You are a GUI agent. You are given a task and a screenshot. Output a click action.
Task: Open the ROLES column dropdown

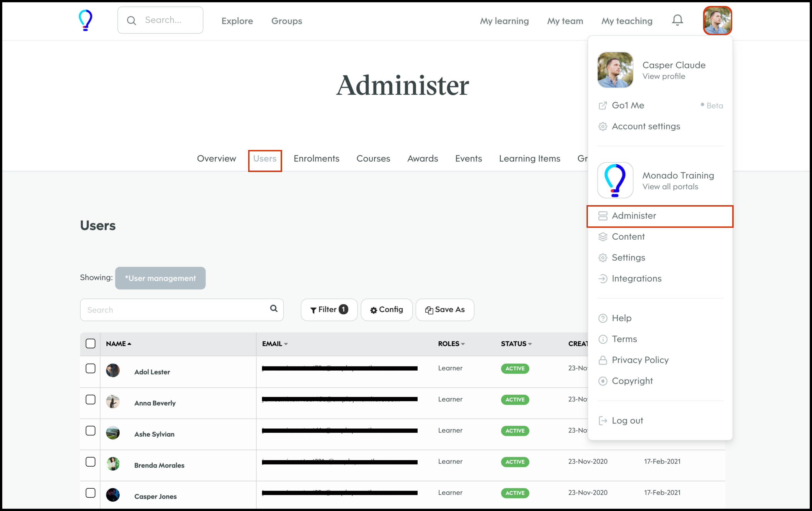point(463,344)
